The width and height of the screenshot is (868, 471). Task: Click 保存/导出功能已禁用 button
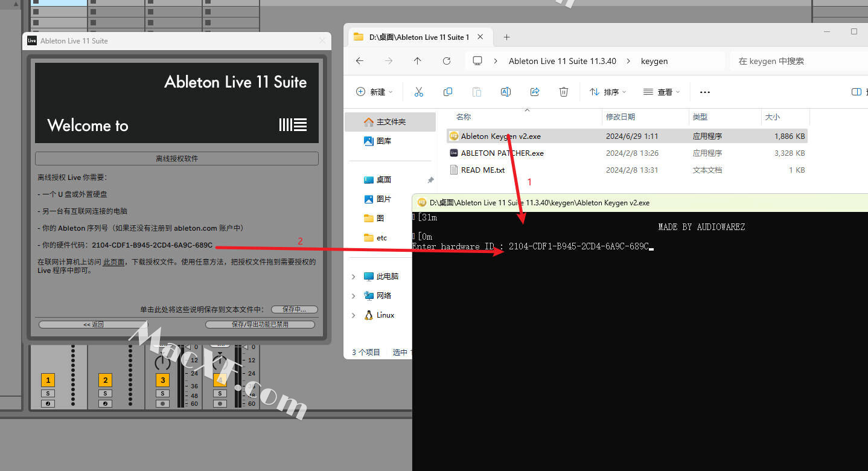pyautogui.click(x=260, y=324)
